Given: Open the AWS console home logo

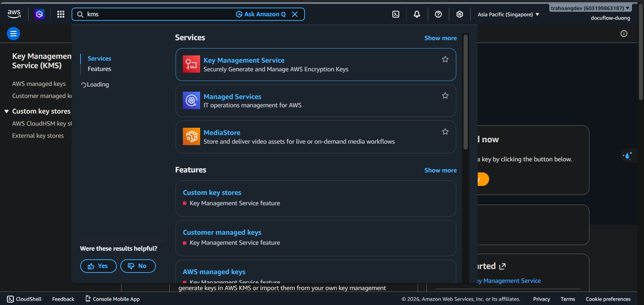Looking at the screenshot, I should (x=14, y=14).
